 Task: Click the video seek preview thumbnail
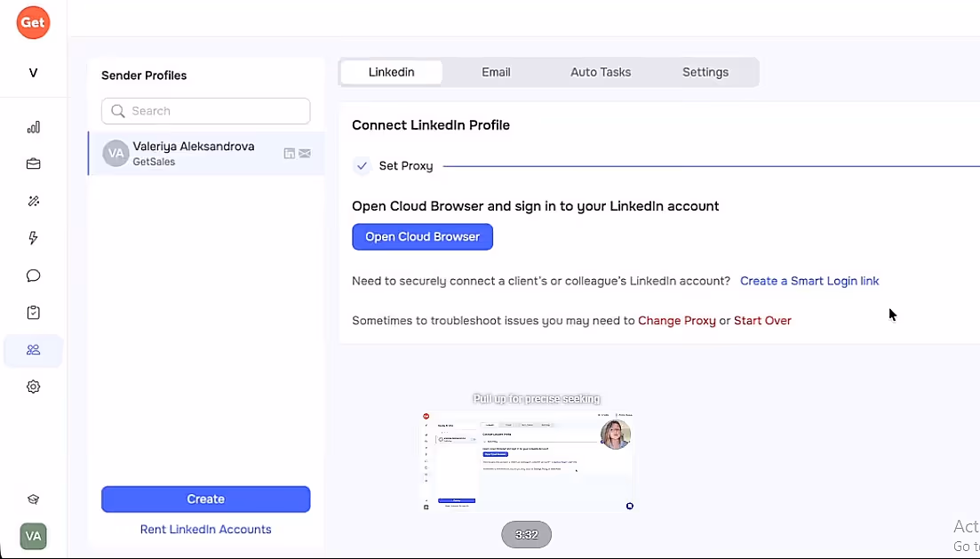[x=528, y=461]
